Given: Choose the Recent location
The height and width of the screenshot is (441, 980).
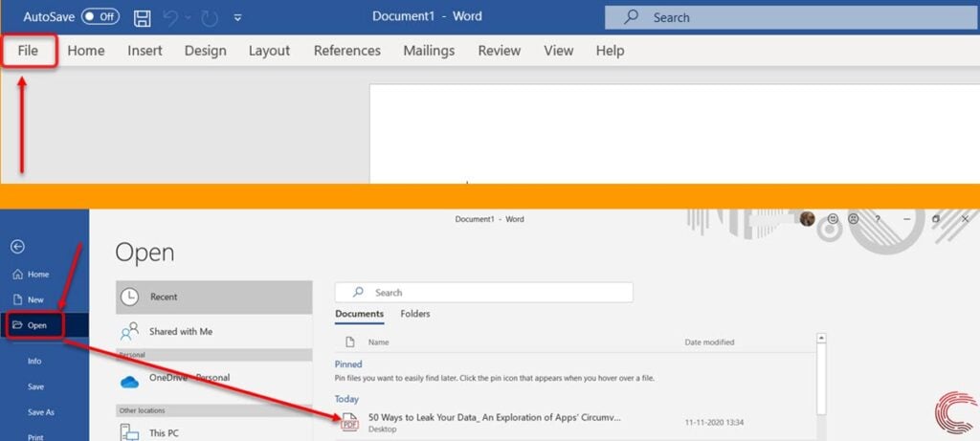Looking at the screenshot, I should (213, 297).
